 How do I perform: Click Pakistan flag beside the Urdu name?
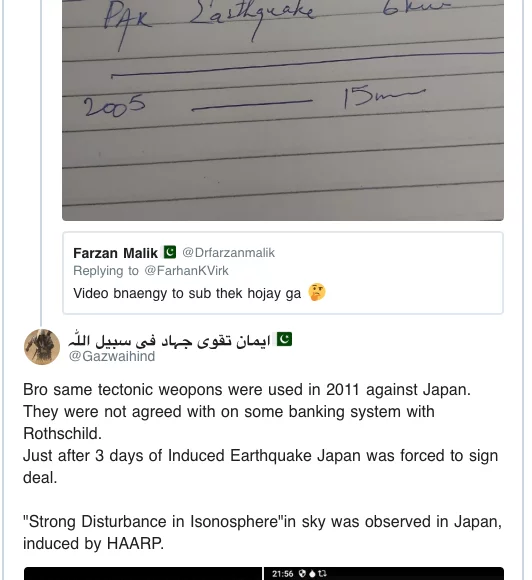pyautogui.click(x=284, y=339)
